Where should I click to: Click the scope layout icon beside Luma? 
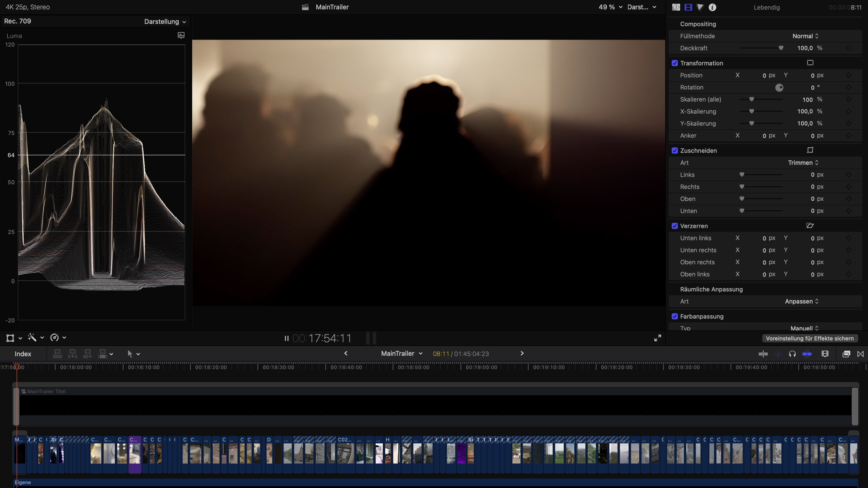tap(181, 35)
